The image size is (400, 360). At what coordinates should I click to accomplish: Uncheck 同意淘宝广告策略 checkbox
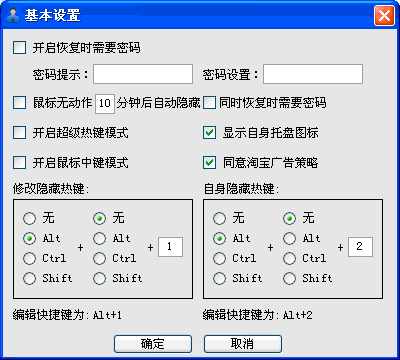209,163
